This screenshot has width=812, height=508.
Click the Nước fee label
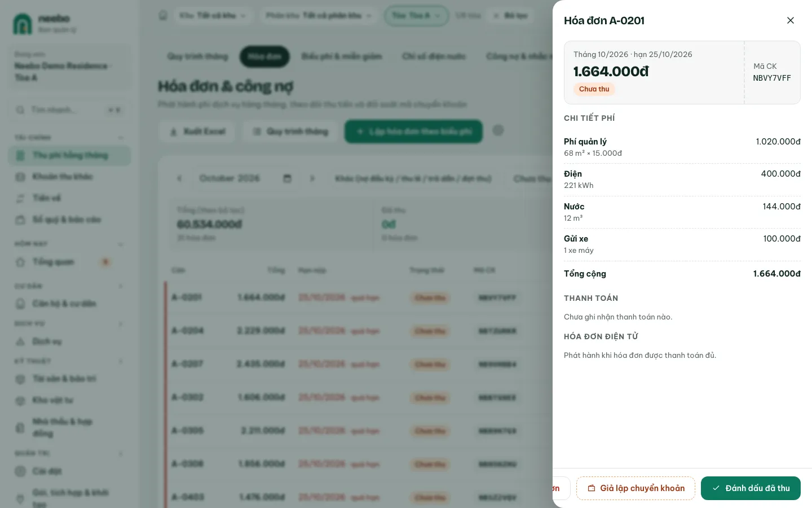(x=574, y=207)
